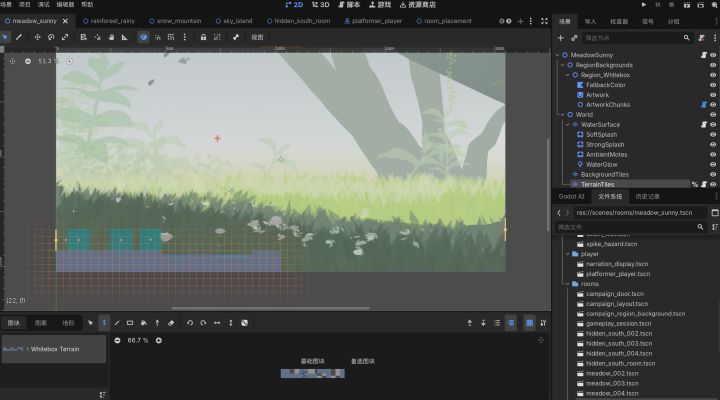The image size is (720, 400).
Task: Lock the selected node
Action: pyautogui.click(x=203, y=37)
